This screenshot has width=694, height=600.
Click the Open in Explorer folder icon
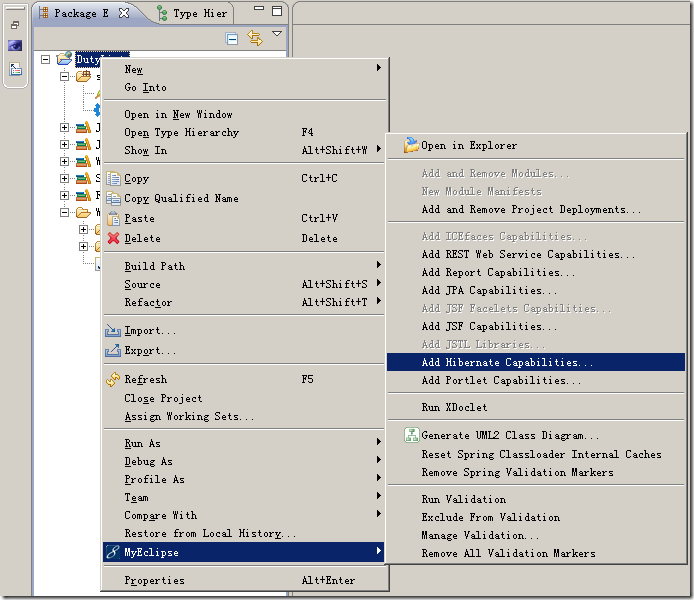coord(410,146)
